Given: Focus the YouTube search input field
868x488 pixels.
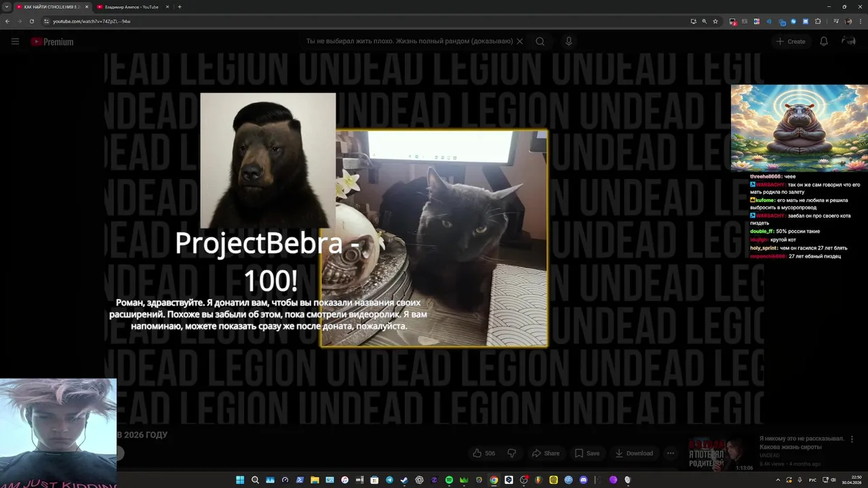Looking at the screenshot, I should tap(409, 41).
